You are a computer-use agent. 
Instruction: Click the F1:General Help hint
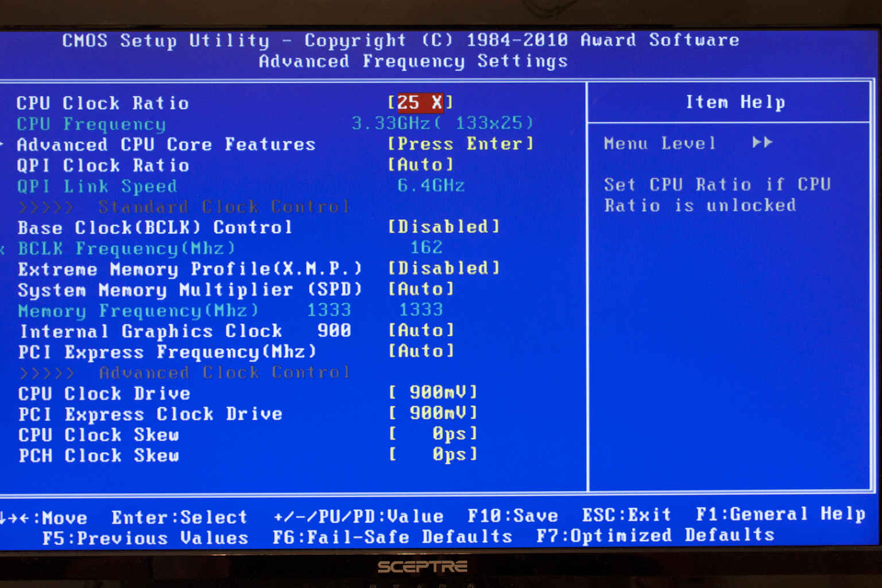click(x=780, y=514)
